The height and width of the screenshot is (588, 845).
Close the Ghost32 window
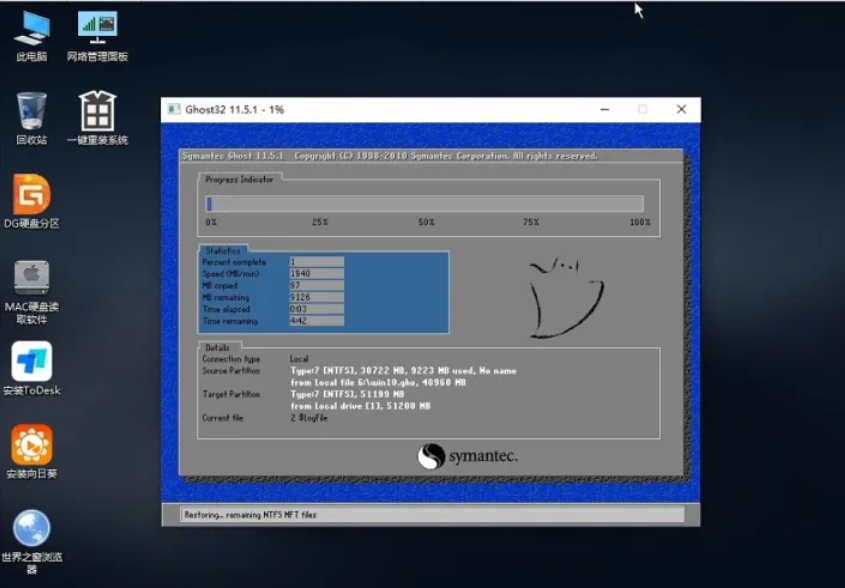tap(681, 109)
